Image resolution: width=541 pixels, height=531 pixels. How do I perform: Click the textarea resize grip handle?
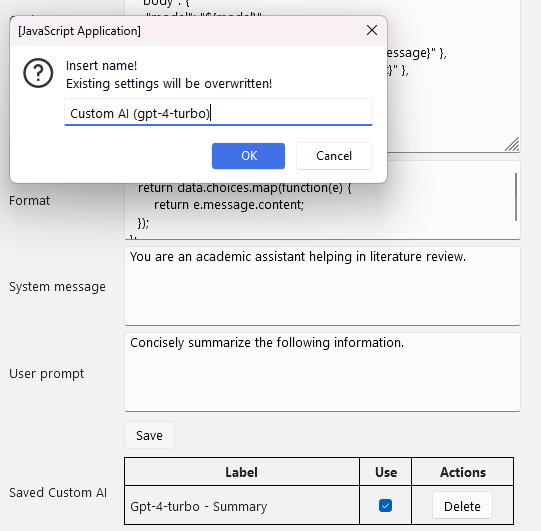[x=512, y=144]
